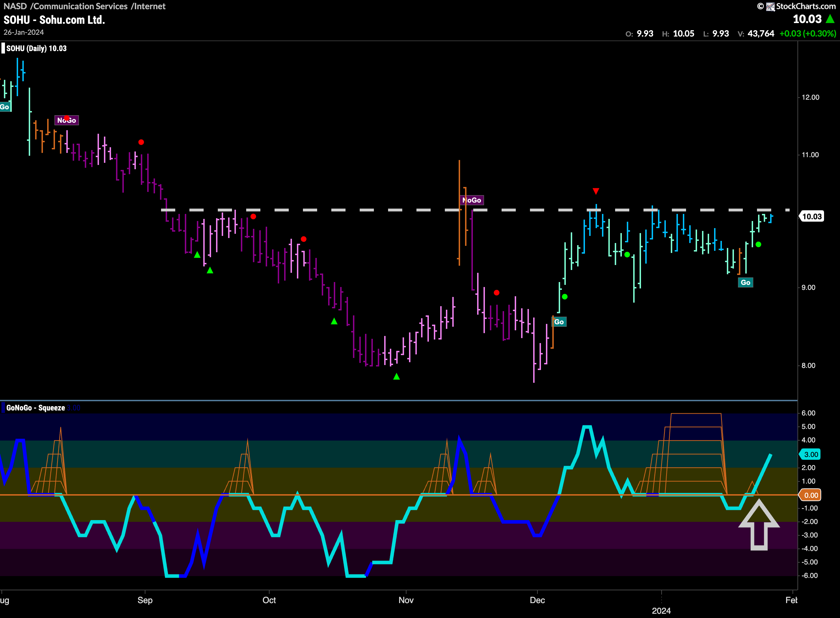Click the tall orange spike bar in mid-November
840x618 pixels.
tap(459, 213)
